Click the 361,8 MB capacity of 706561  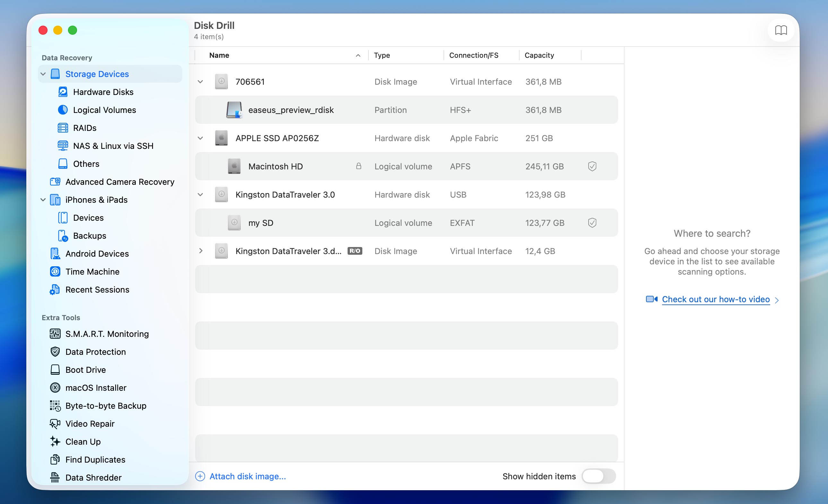click(543, 82)
